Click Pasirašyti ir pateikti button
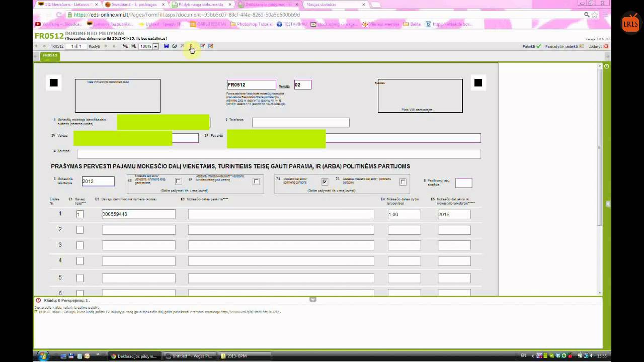Screen dimensions: 644x362 coord(565,46)
